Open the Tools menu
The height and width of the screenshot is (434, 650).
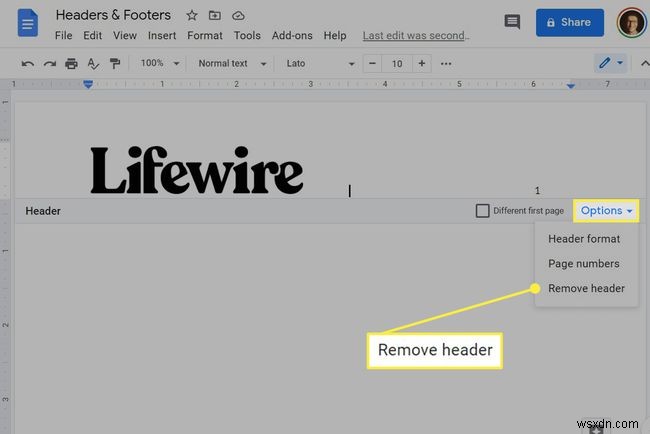(x=247, y=36)
